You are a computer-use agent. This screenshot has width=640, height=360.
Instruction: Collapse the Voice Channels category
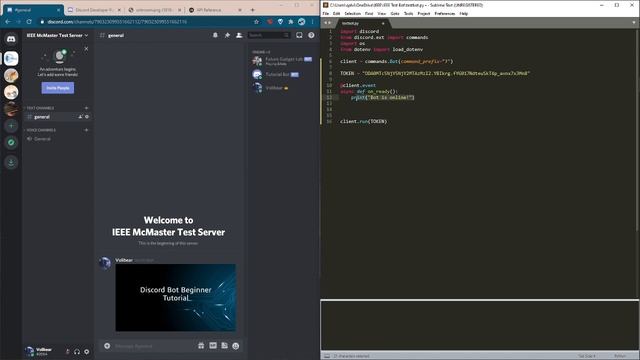(41, 130)
